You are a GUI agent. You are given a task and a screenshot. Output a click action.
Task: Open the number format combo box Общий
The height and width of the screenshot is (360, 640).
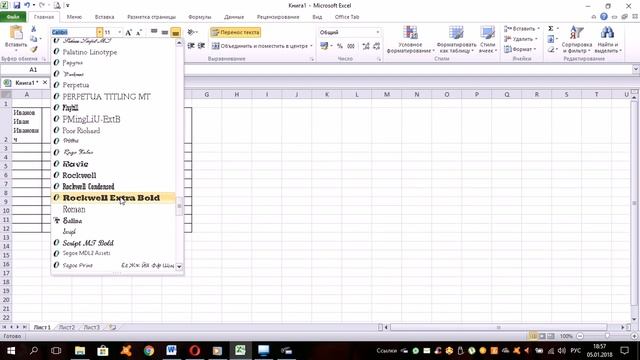coord(349,32)
